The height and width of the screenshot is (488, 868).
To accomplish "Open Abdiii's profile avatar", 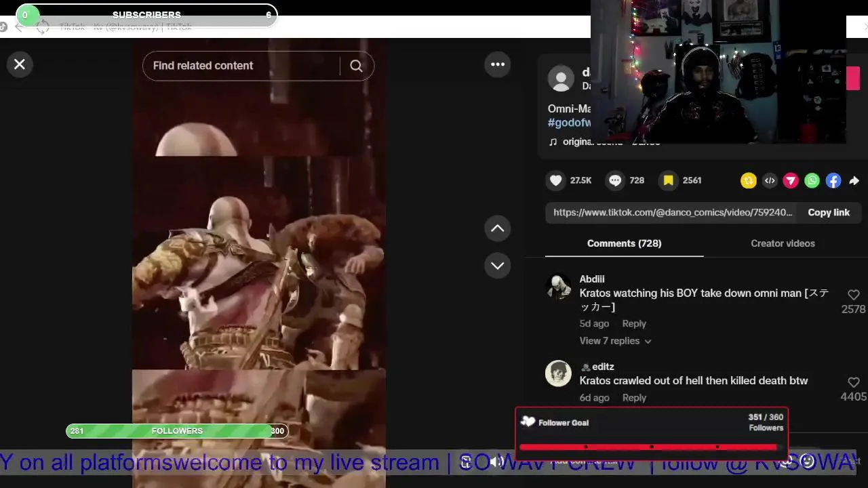I will pos(558,286).
